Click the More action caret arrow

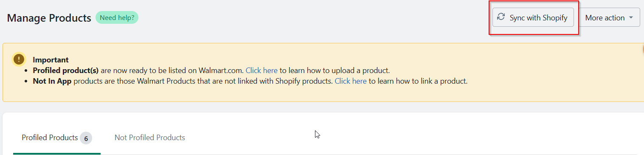click(x=631, y=18)
